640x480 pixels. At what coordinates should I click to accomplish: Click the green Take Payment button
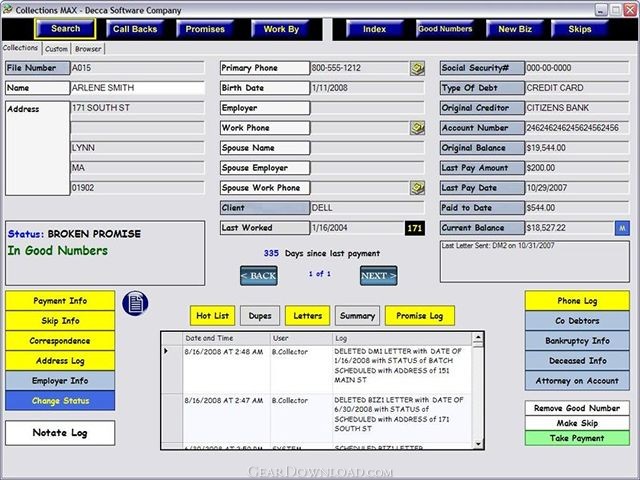coord(577,438)
